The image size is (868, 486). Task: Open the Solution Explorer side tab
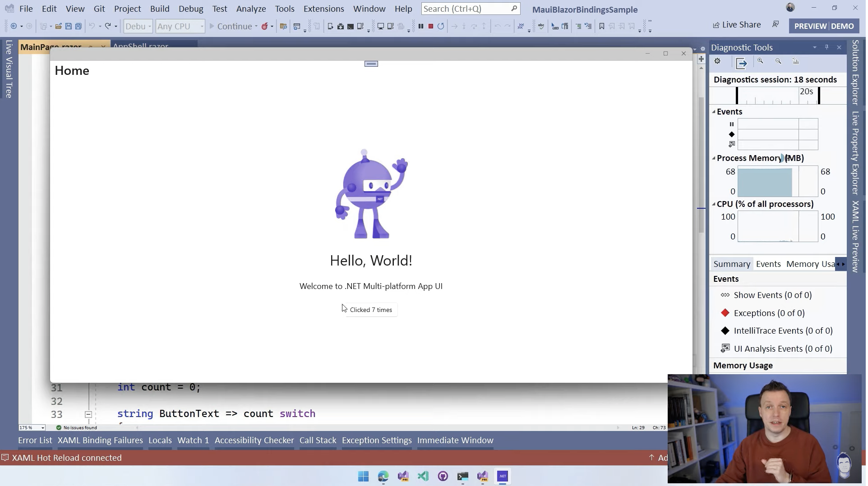point(855,73)
